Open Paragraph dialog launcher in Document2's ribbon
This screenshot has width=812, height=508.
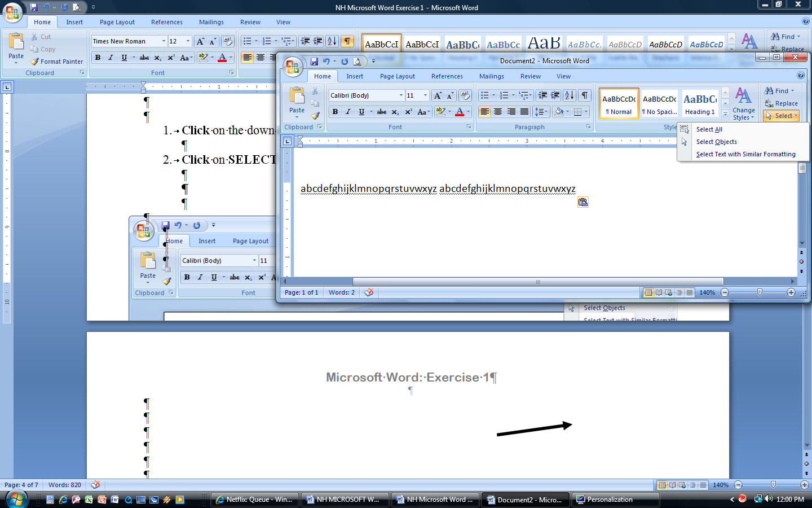point(588,127)
